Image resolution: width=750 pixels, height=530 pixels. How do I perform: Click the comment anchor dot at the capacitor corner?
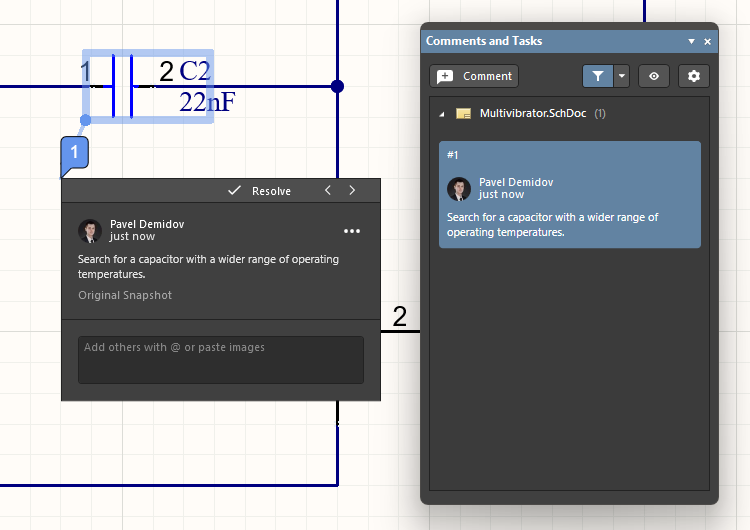coord(85,120)
